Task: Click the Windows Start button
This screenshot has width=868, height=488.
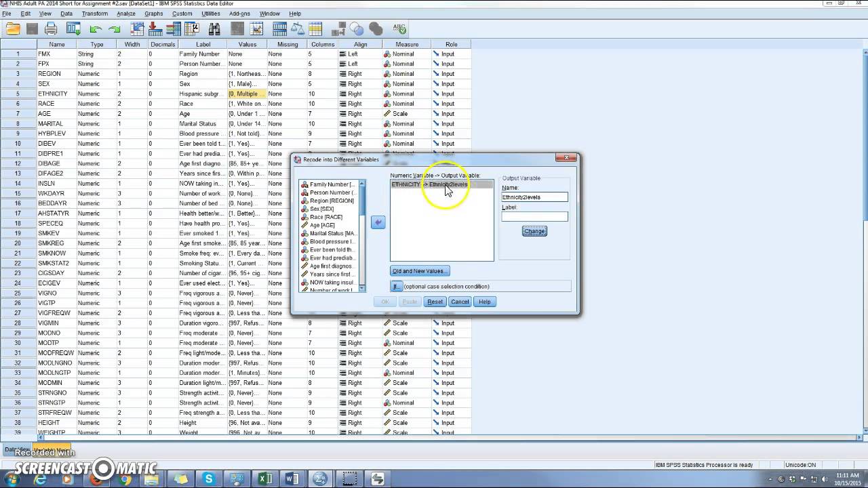Action: (x=12, y=479)
